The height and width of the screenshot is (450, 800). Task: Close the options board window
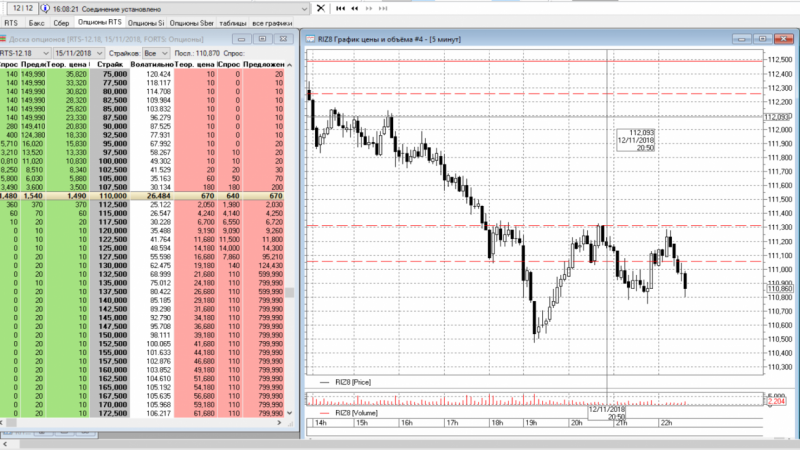[x=283, y=39]
